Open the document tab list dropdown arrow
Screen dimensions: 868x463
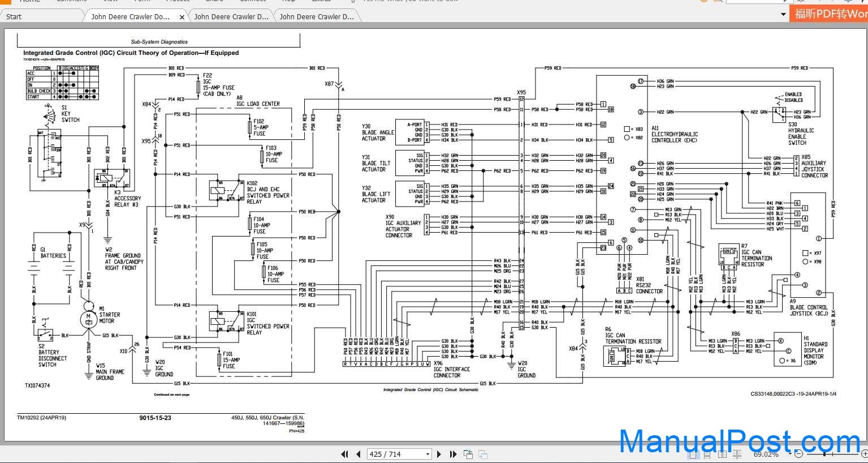click(x=783, y=15)
